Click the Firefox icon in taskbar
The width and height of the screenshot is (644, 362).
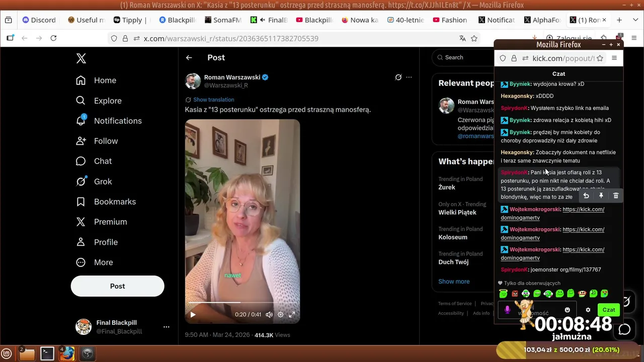tap(67, 354)
